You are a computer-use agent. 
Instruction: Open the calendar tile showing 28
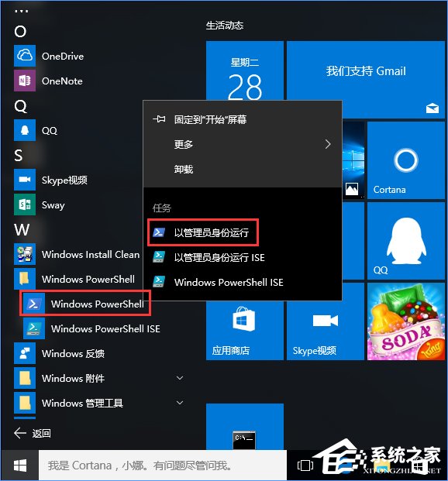(x=245, y=70)
